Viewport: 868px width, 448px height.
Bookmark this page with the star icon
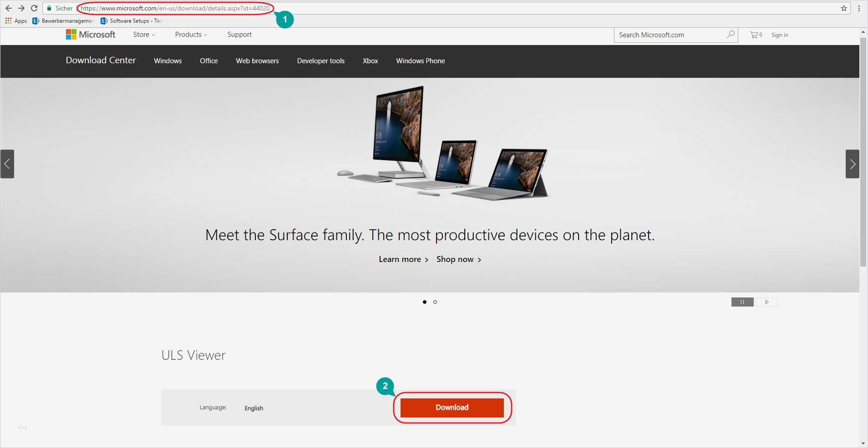(x=844, y=8)
